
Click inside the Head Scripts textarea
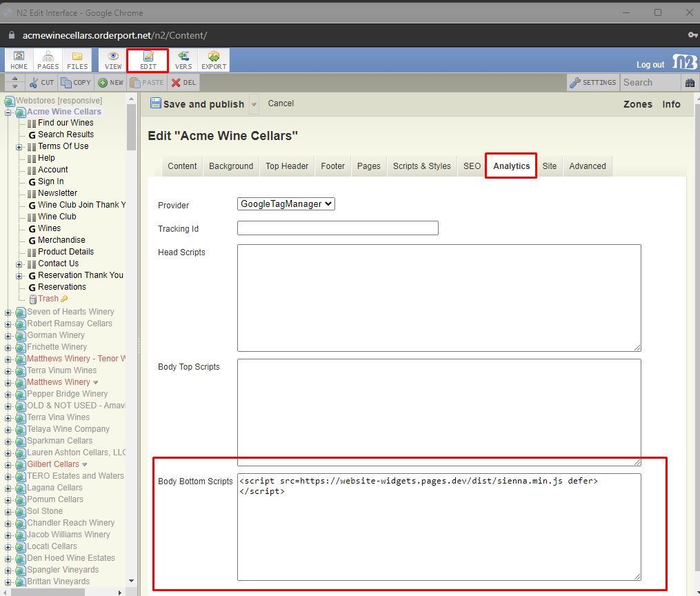(439, 298)
